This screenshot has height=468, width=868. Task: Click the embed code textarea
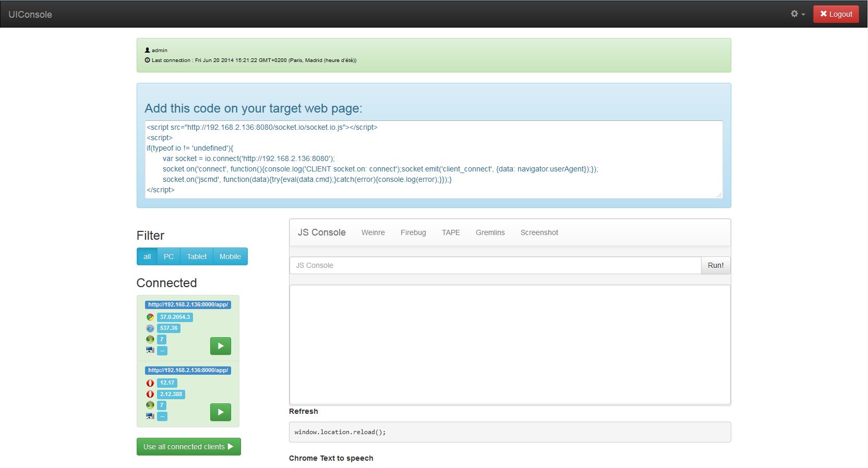(434, 159)
